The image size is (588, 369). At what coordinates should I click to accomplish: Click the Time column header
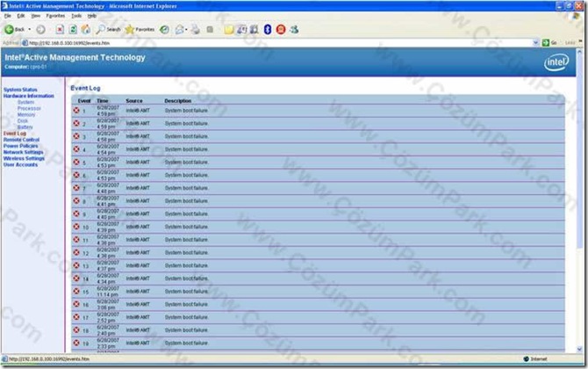pyautogui.click(x=103, y=101)
